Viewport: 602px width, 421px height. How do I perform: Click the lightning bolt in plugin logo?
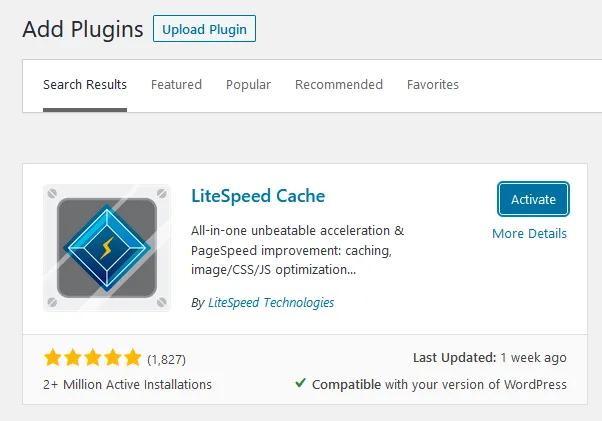[106, 245]
